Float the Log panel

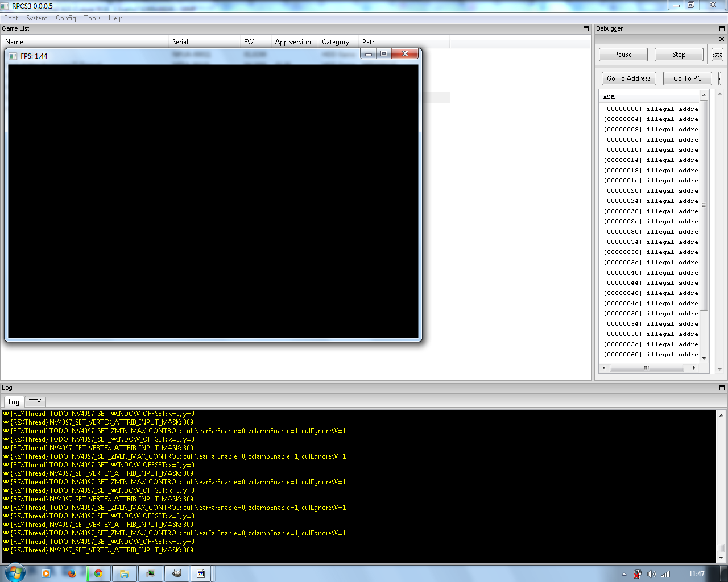[722, 388]
